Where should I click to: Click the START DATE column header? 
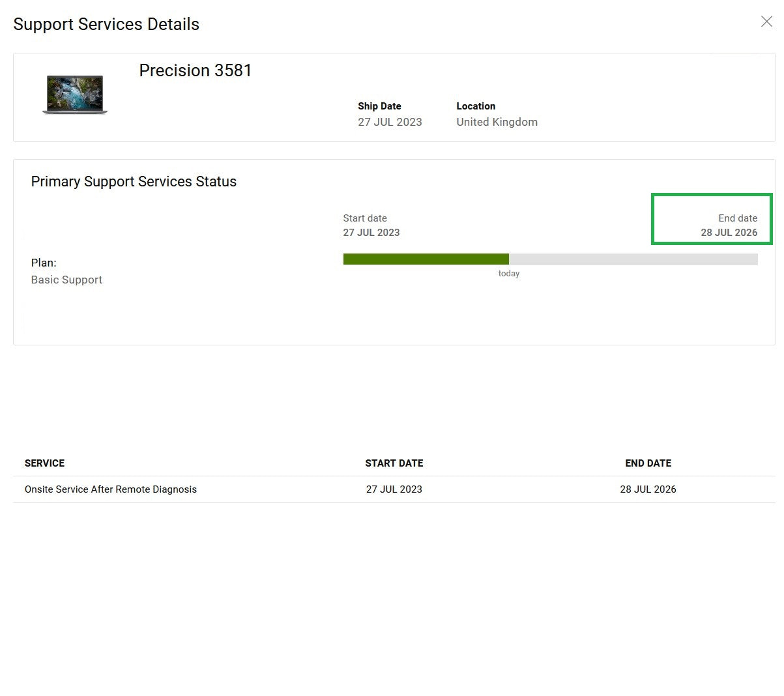(394, 463)
